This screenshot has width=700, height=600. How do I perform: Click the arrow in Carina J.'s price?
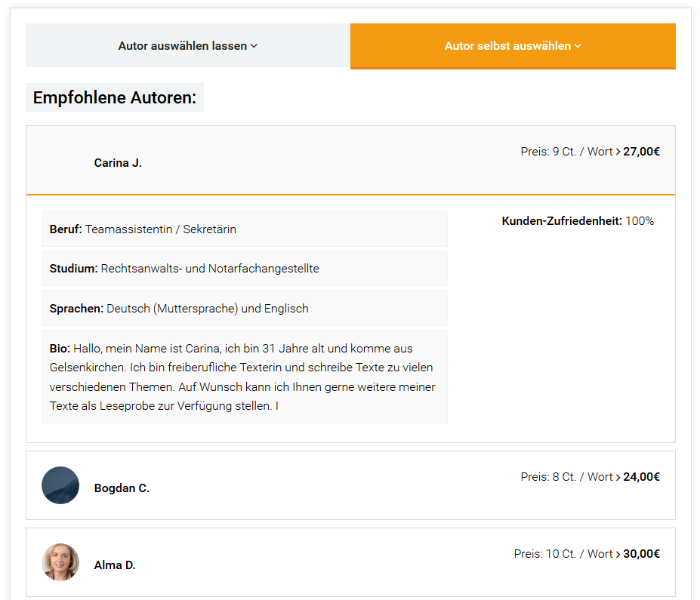point(618,152)
